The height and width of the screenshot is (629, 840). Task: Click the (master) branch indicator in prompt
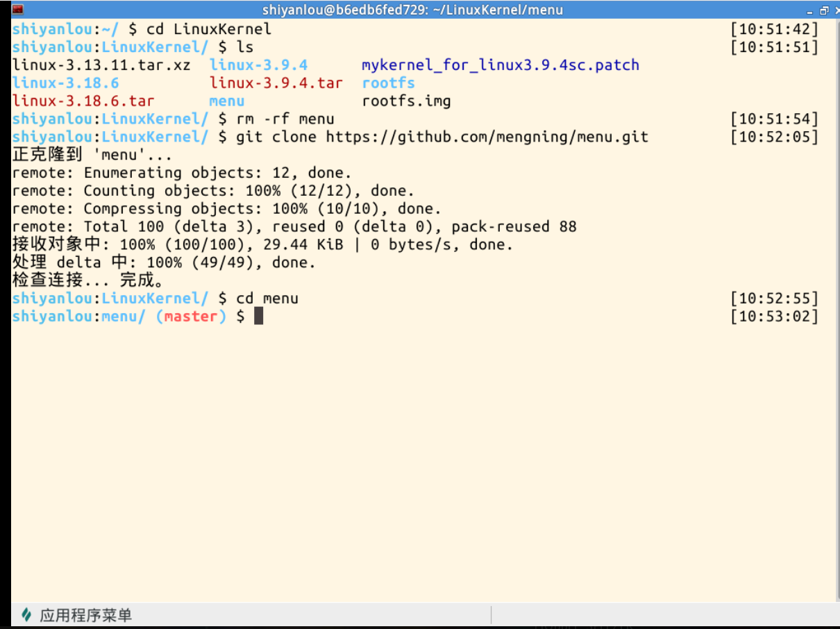tap(191, 317)
